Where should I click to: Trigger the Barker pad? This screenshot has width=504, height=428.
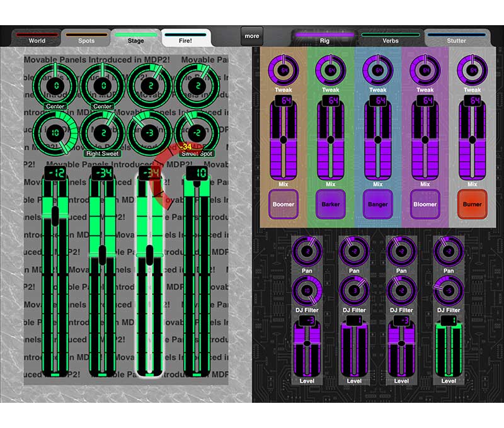click(330, 204)
